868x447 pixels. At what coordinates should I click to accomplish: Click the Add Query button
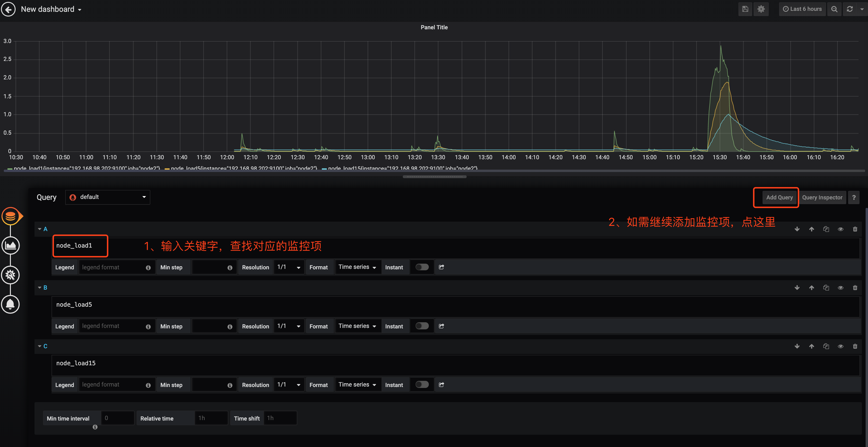point(779,198)
